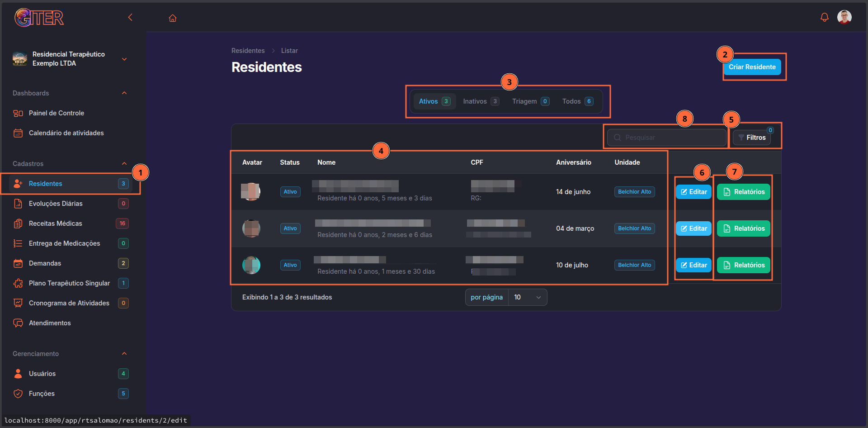This screenshot has width=868, height=428.
Task: Open Relatórios for the 04 de março resident
Action: click(743, 228)
